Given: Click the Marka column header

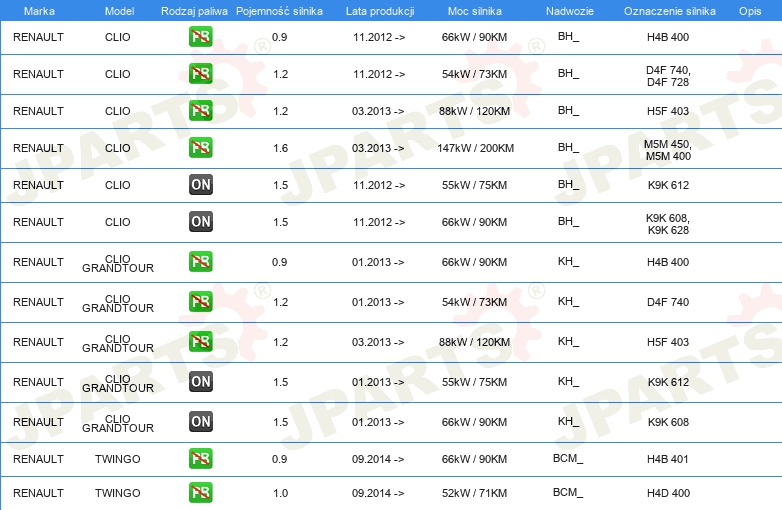Looking at the screenshot, I should 39,11.
